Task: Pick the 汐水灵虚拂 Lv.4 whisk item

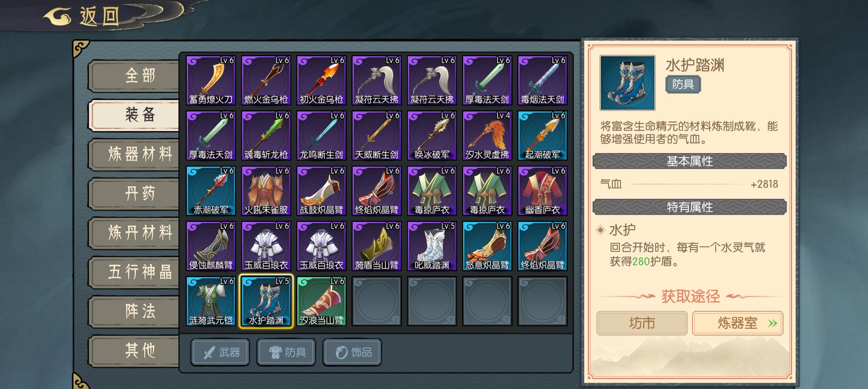Action: 487,135
